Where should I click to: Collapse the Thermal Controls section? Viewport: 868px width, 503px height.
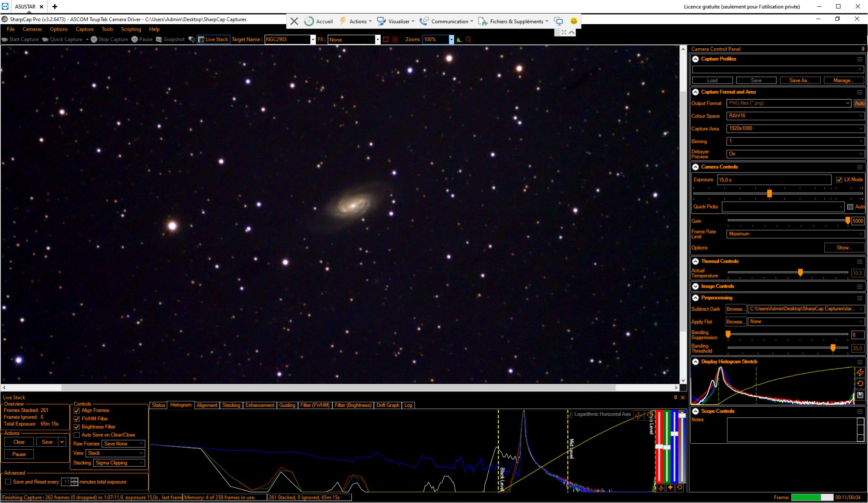pos(696,261)
